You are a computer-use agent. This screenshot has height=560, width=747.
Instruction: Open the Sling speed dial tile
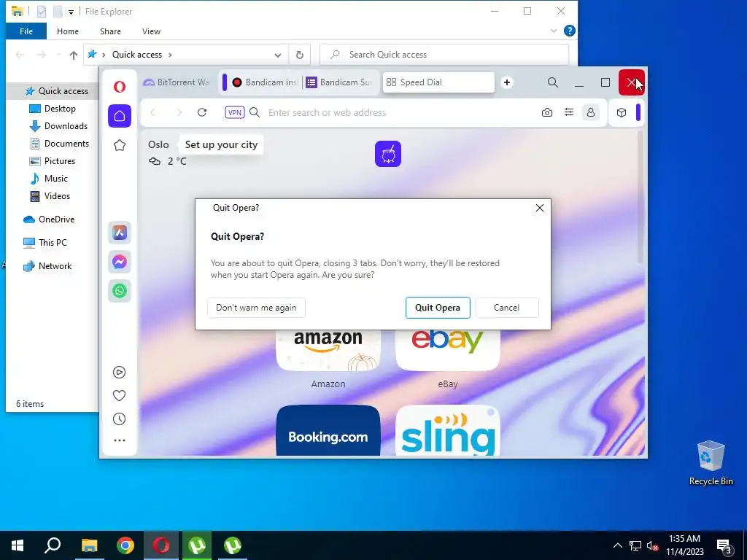point(448,430)
